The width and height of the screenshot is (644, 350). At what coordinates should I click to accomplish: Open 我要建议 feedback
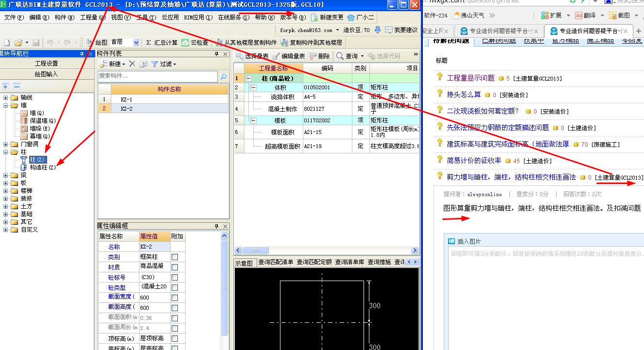click(x=401, y=30)
